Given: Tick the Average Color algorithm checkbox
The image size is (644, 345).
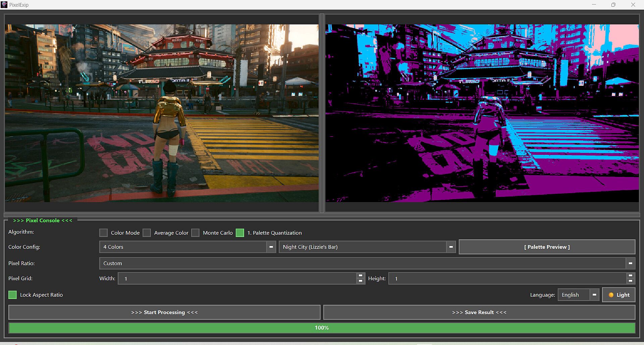Looking at the screenshot, I should coord(147,233).
